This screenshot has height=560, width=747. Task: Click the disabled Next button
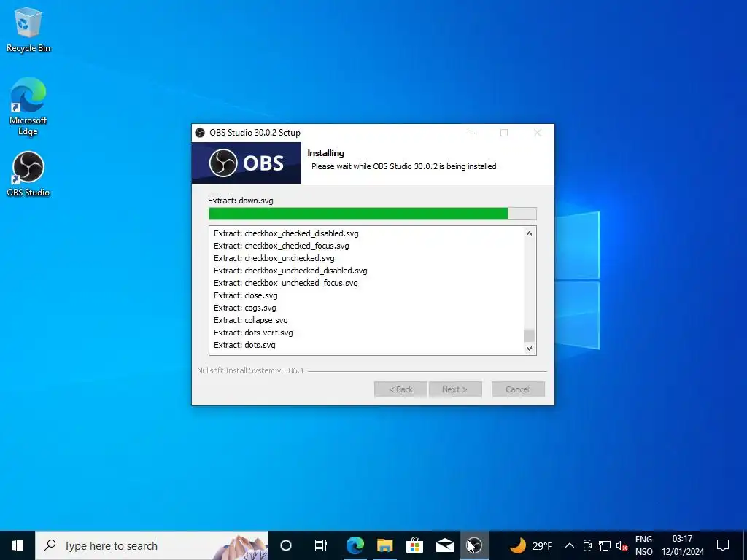coord(455,389)
